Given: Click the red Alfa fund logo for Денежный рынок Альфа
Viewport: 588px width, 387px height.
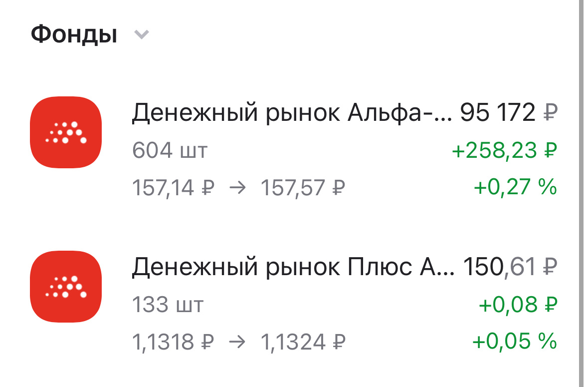Looking at the screenshot, I should (x=66, y=132).
